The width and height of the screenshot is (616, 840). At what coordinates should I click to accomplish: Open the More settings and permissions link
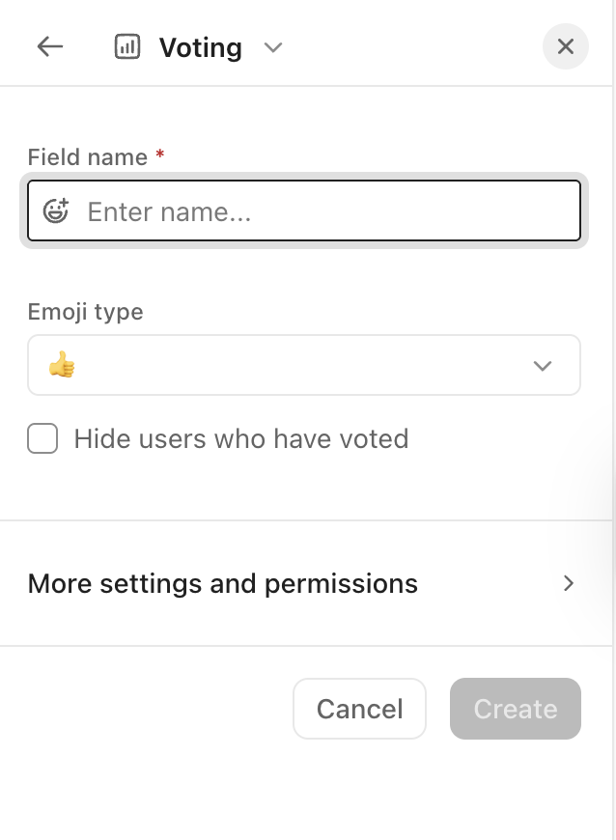pos(223,583)
